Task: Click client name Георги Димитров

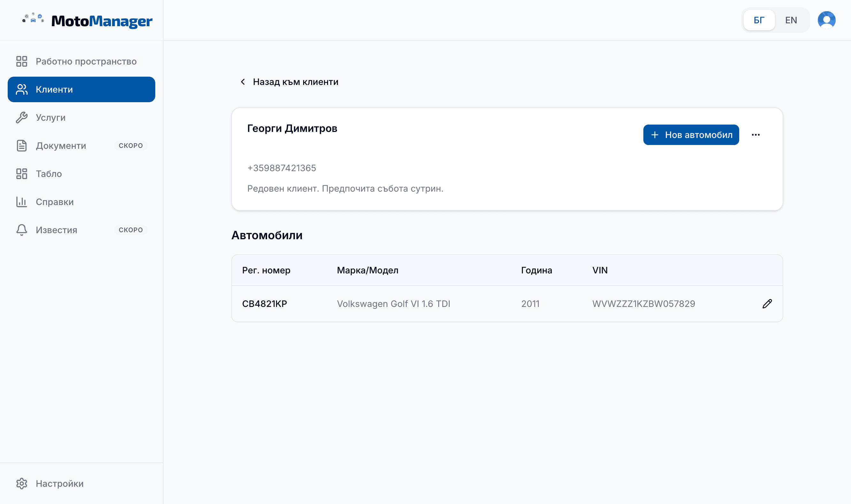Action: click(x=292, y=128)
